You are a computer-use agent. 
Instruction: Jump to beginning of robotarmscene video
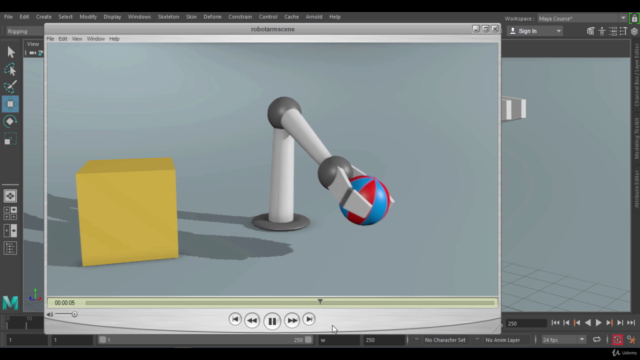235,319
